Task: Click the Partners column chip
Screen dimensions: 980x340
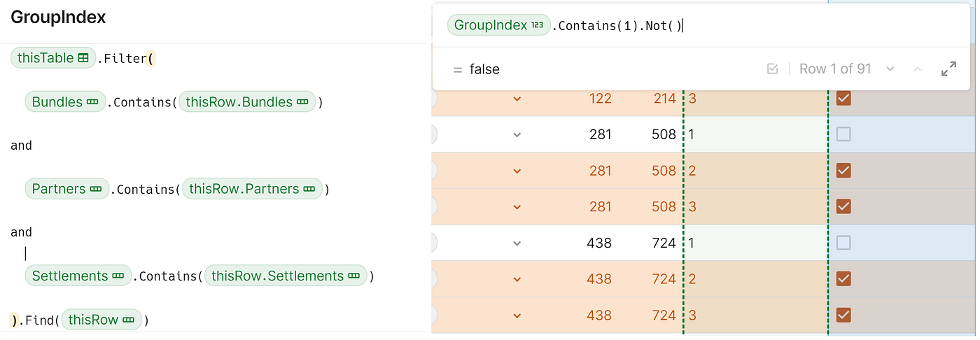Action: [66, 189]
